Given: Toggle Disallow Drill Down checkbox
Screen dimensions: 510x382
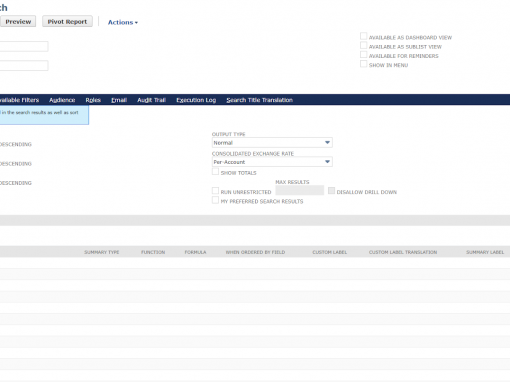Looking at the screenshot, I should pos(331,191).
